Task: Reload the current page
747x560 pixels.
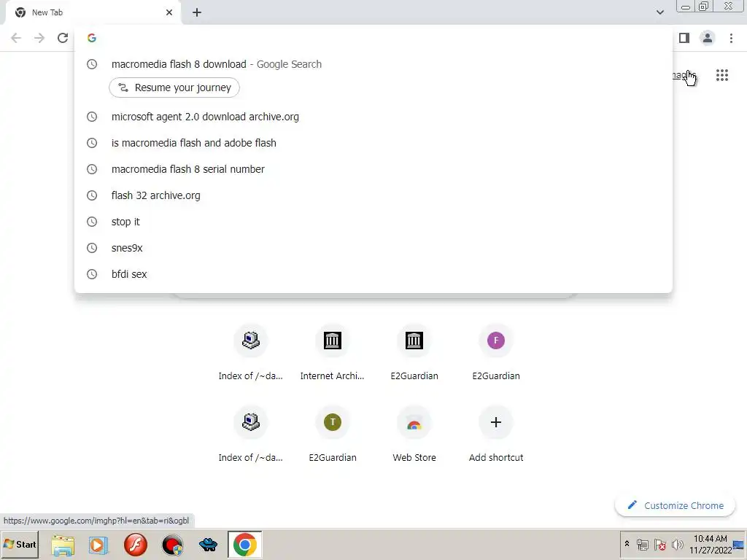Action: tap(63, 38)
